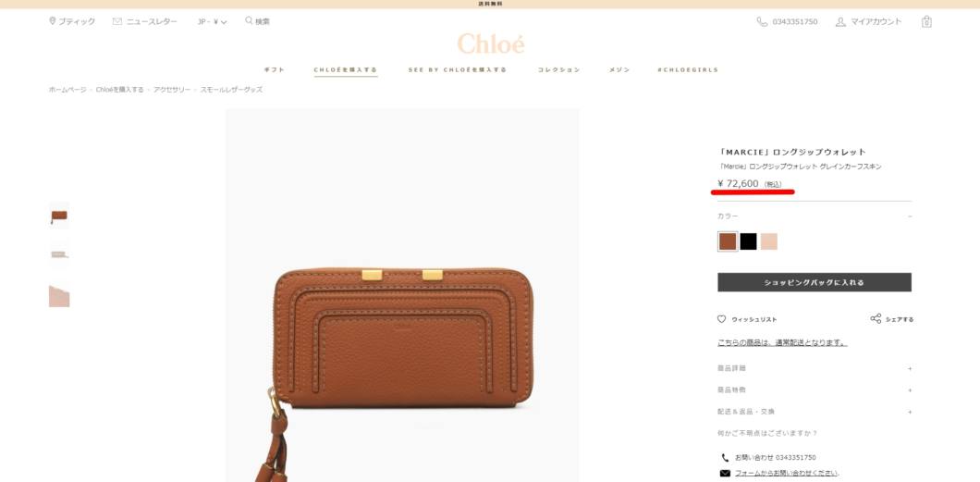Open the コレクション menu
Screen dimensions: 980x482
click(x=558, y=70)
